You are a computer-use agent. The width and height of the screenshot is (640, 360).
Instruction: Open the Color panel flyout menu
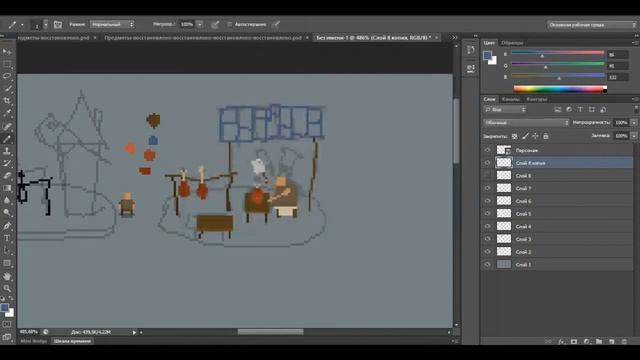point(635,42)
